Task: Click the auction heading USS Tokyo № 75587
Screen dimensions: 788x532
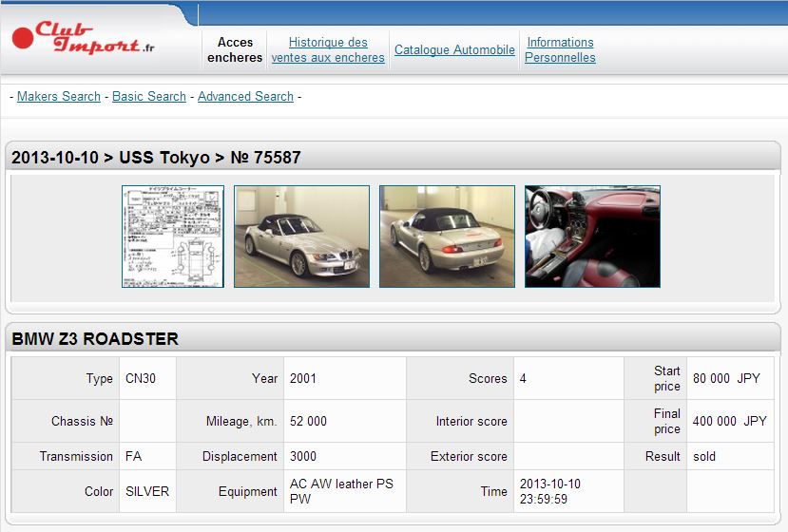Action: (x=156, y=158)
